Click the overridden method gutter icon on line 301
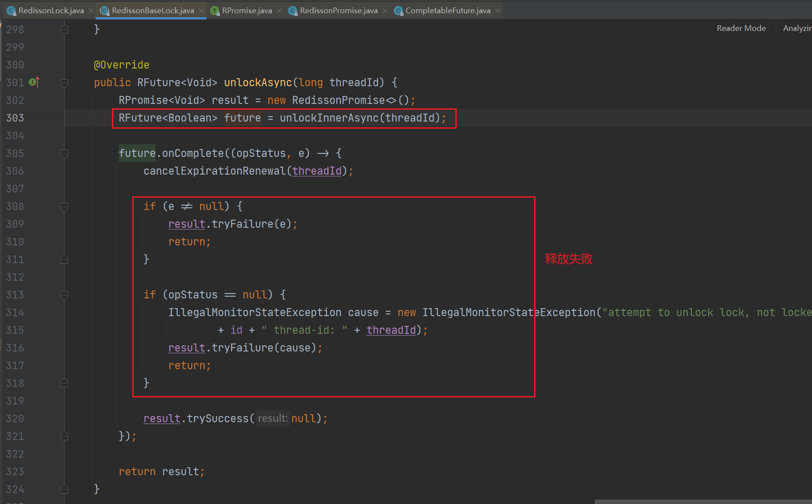 click(x=34, y=82)
